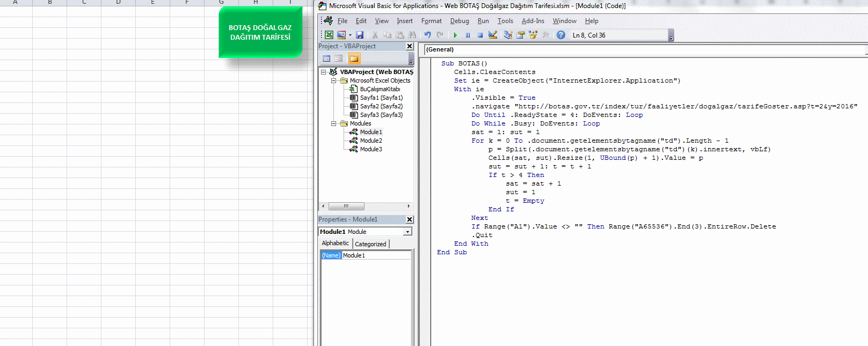The image size is (868, 346).
Task: Open Project Explorer toolbar icon
Action: (x=508, y=35)
